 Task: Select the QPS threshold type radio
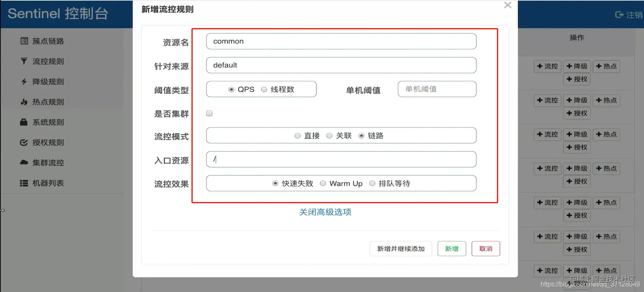(231, 90)
